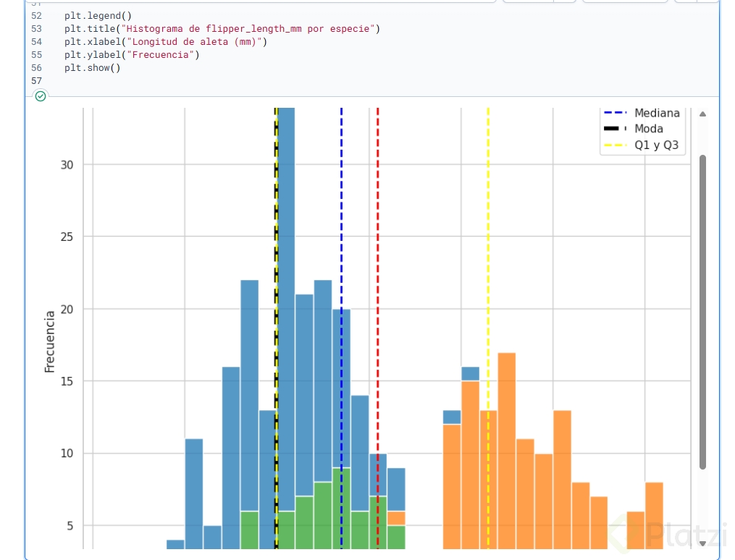735x560 pixels.
Task: Click the plt.xlabel code line
Action: tap(165, 42)
